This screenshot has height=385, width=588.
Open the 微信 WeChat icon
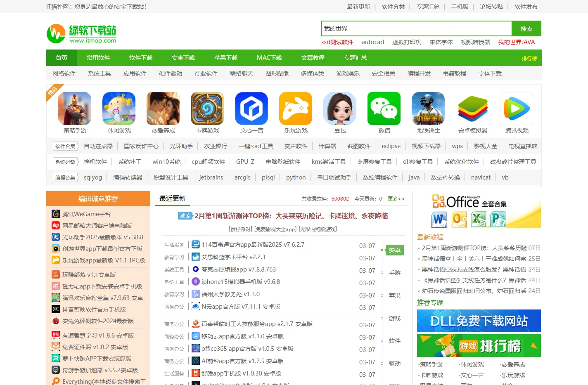(x=384, y=109)
